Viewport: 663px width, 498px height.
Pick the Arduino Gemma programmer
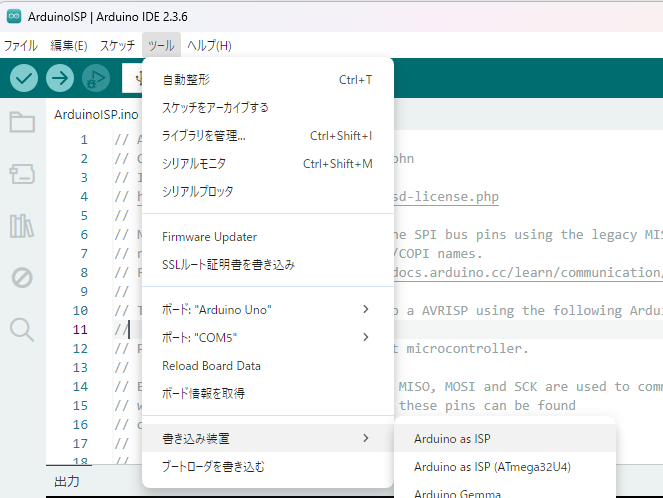click(x=450, y=492)
